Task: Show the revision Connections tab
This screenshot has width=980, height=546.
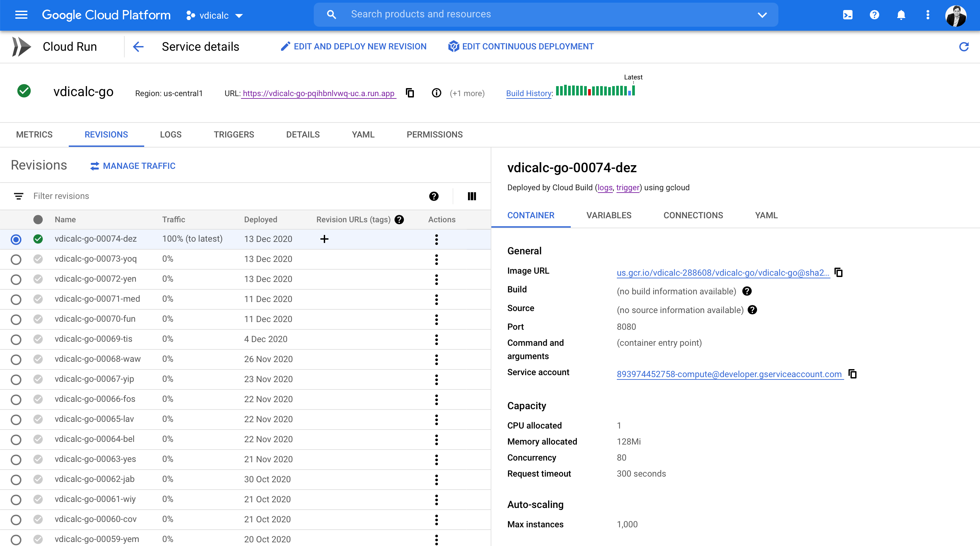Action: click(x=693, y=215)
